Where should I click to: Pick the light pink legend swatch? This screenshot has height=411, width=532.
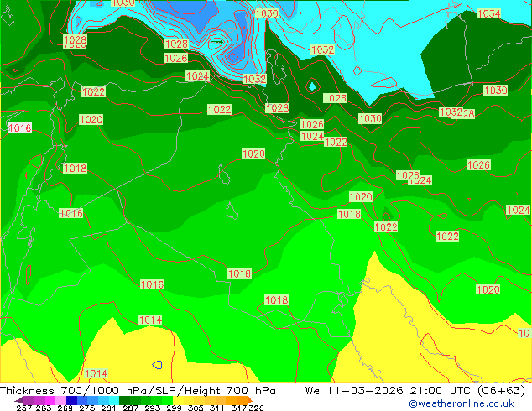point(60,400)
